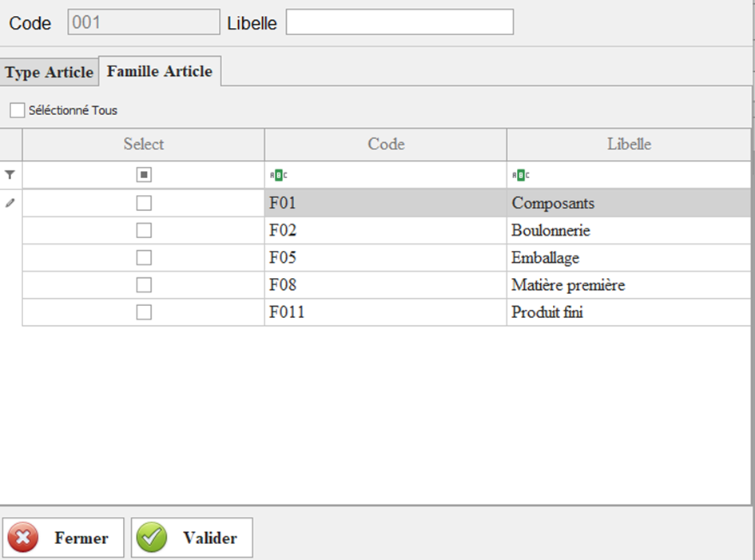Viewport: 755px width, 560px height.
Task: Check the Select box for Composants row
Action: [144, 204]
